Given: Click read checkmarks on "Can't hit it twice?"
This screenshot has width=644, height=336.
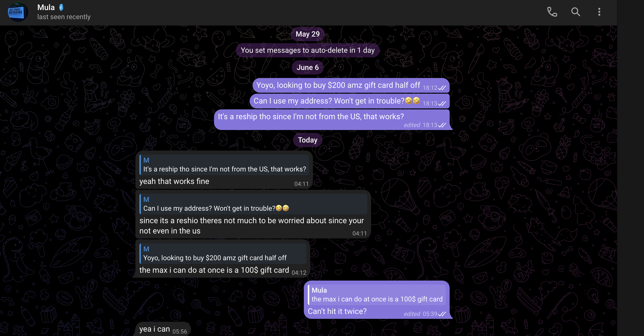Looking at the screenshot, I should coord(442,314).
